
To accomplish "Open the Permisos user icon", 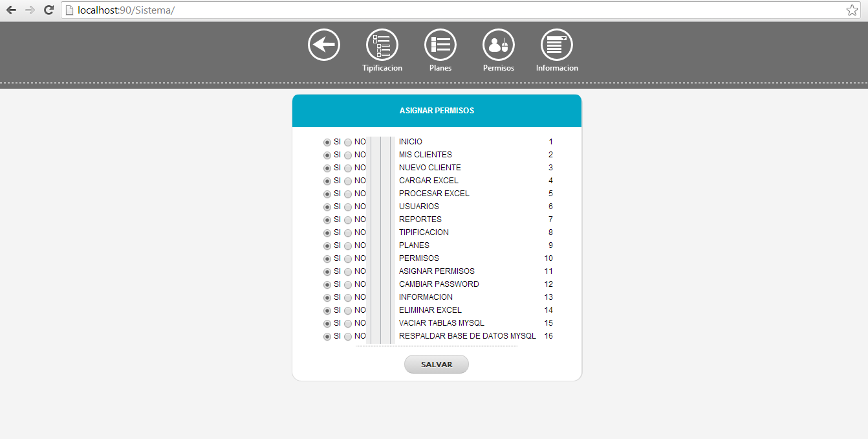I will coord(498,45).
